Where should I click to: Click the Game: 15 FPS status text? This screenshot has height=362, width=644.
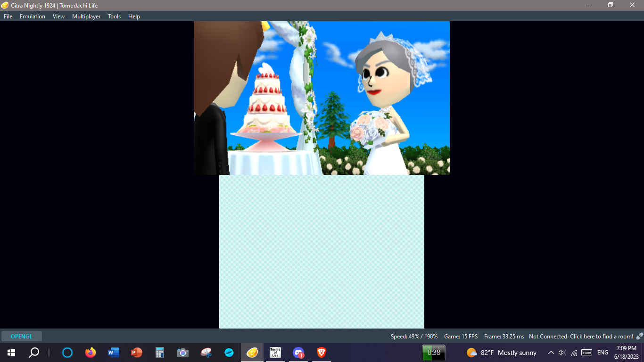(x=461, y=337)
